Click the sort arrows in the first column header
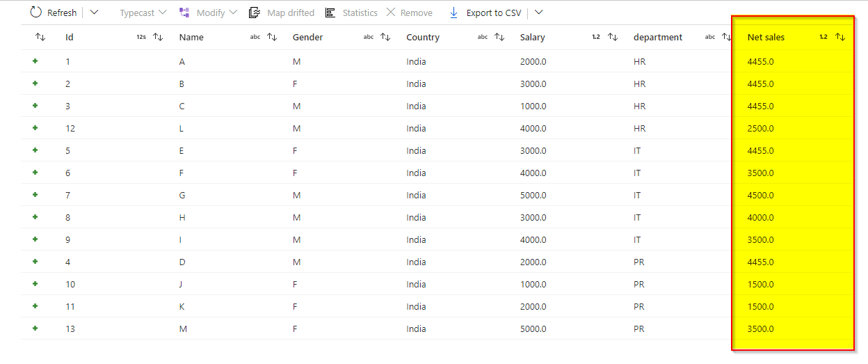Viewport: 868px width, 364px height. point(40,37)
